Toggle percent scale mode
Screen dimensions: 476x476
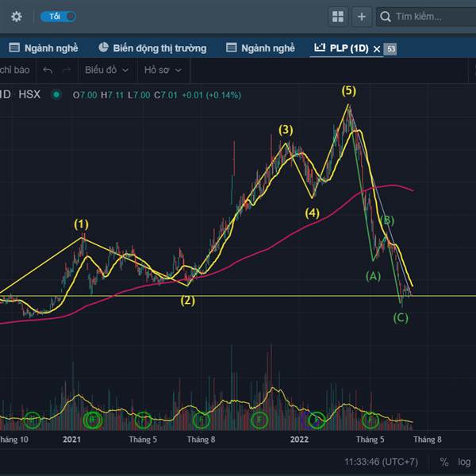point(444,462)
